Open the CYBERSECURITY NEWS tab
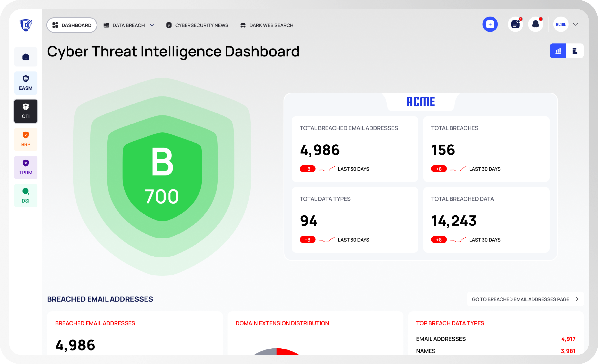 pyautogui.click(x=197, y=25)
